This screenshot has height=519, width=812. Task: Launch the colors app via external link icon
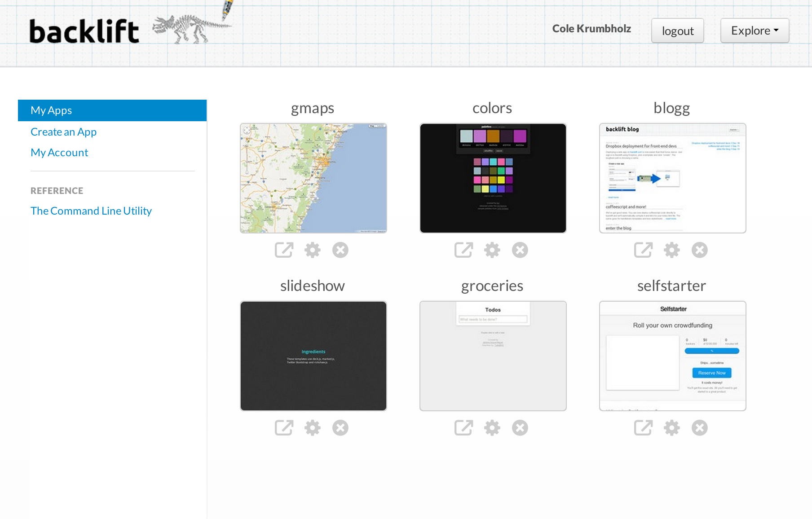pyautogui.click(x=463, y=250)
